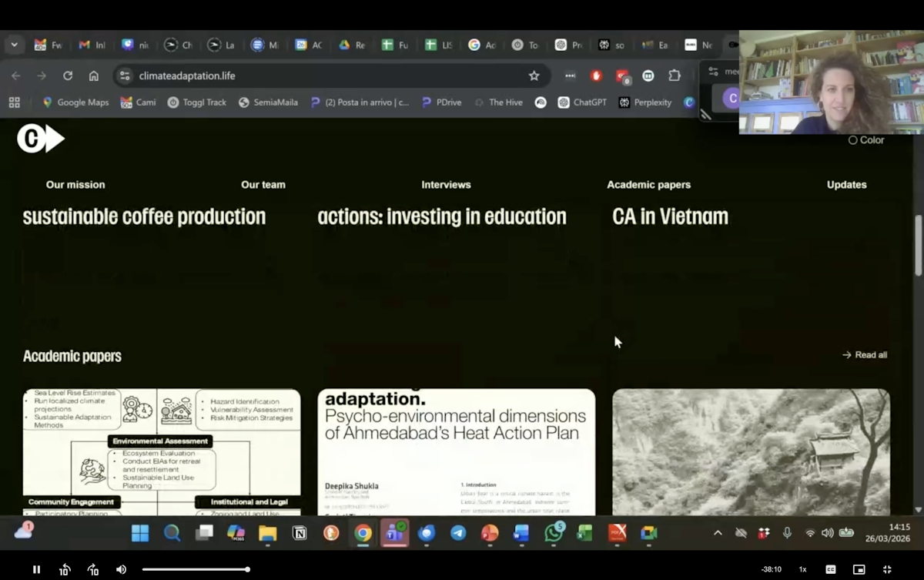Open Notion from the taskbar
This screenshot has height=580, width=924.
click(300, 533)
